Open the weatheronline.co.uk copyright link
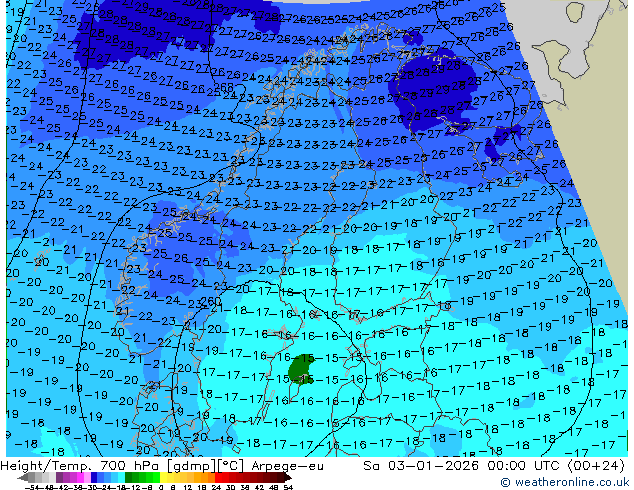634x490 pixels. (565, 482)
